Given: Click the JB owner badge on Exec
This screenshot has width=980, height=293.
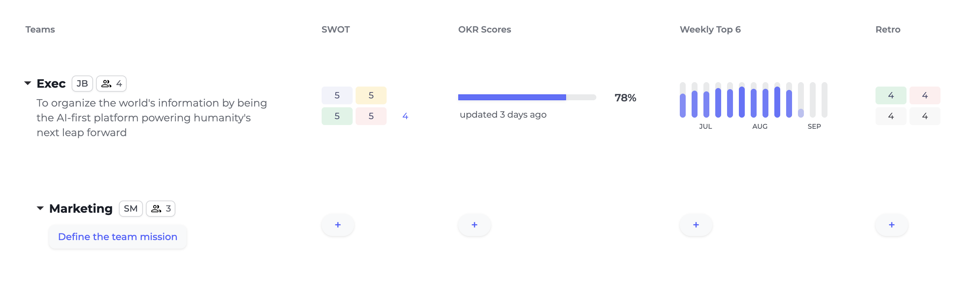Looking at the screenshot, I should click(82, 84).
